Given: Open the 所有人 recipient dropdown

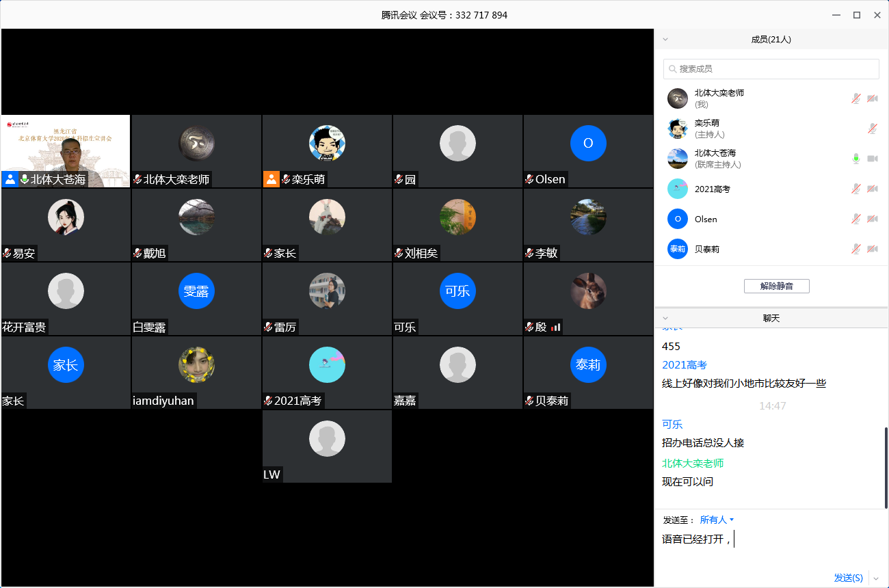Looking at the screenshot, I should (715, 519).
